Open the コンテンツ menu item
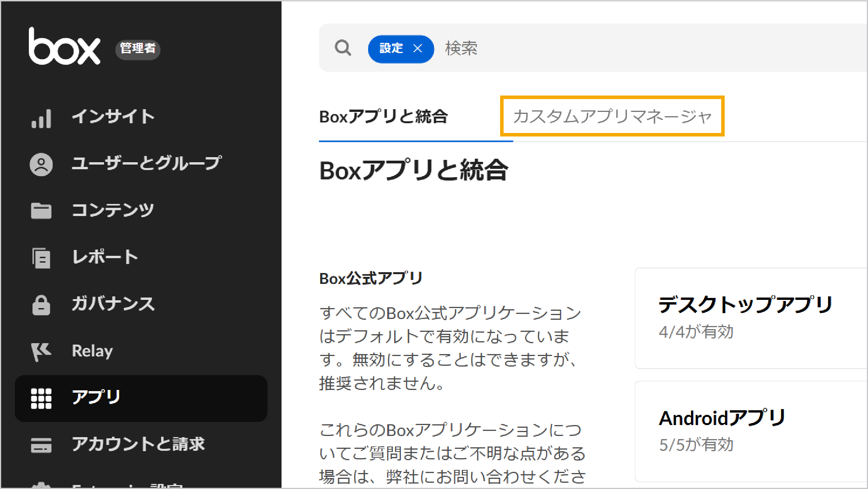This screenshot has width=868, height=489. coord(113,210)
